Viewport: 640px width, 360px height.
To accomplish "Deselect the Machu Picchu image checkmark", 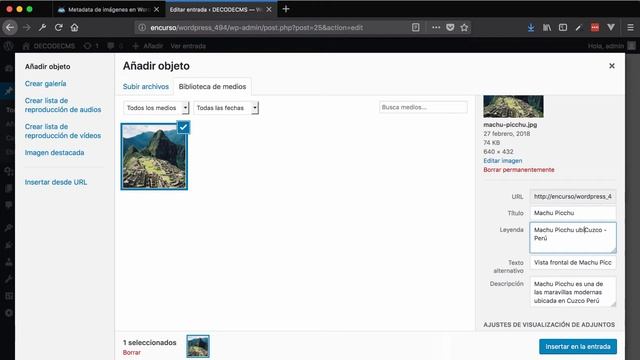I will (x=183, y=127).
